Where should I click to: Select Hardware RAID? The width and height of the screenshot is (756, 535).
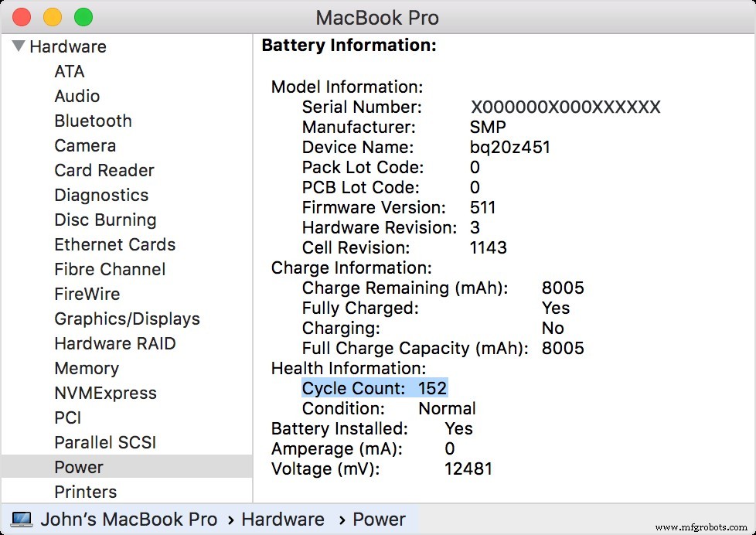pyautogui.click(x=115, y=343)
